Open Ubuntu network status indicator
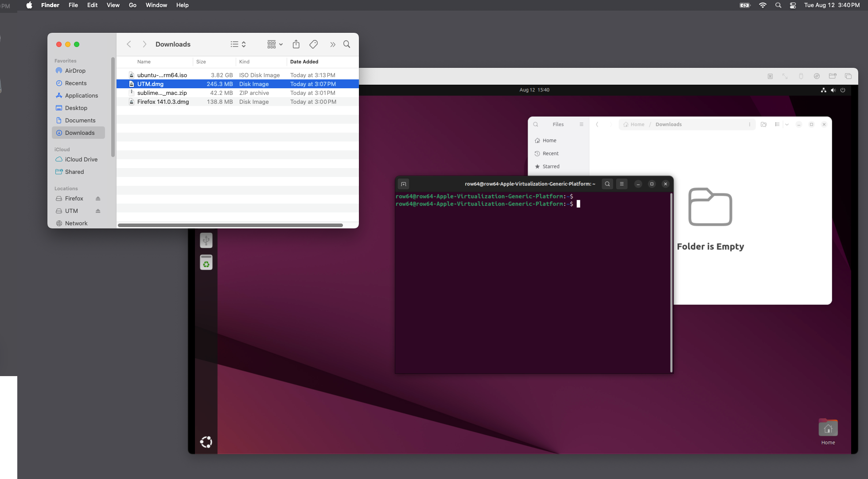868x479 pixels. (823, 90)
